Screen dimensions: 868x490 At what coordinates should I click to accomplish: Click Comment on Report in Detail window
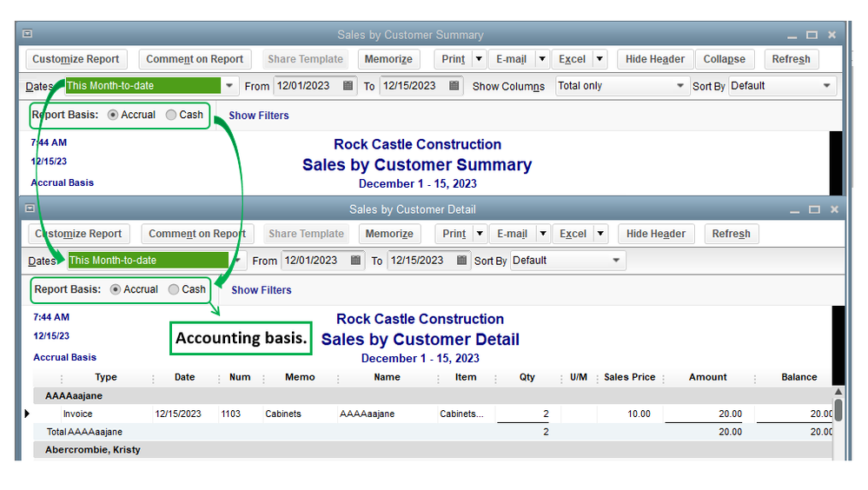tap(197, 234)
